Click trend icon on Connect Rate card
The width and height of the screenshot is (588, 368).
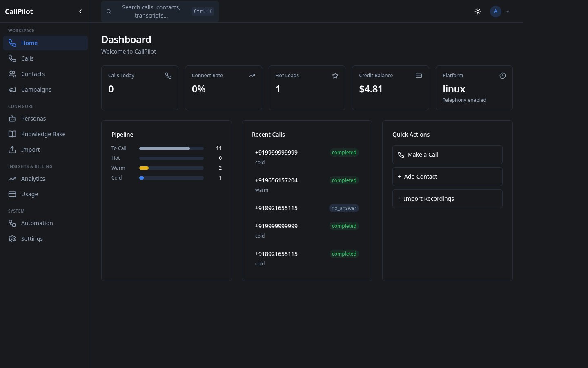click(252, 76)
